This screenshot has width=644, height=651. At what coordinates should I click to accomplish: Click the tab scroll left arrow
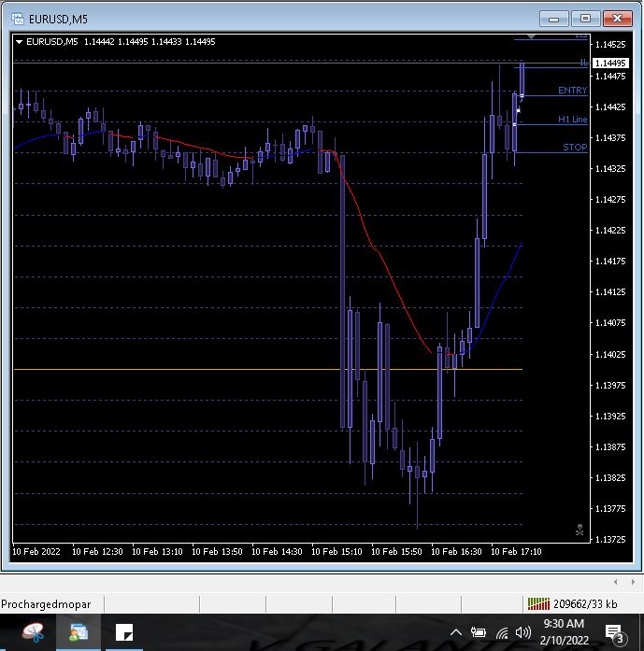tap(616, 582)
